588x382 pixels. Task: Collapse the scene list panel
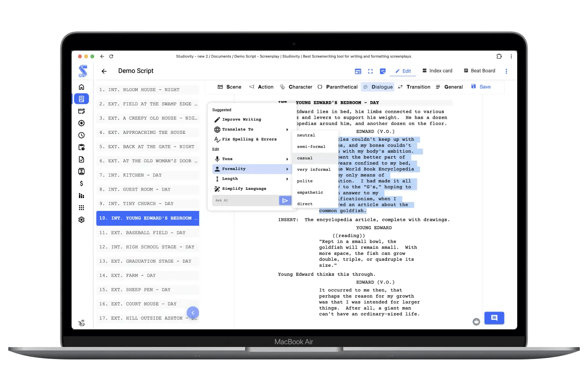click(x=193, y=312)
